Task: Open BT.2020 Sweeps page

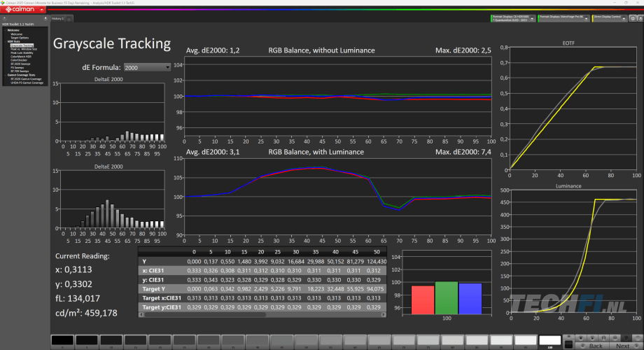Action: coord(20,64)
